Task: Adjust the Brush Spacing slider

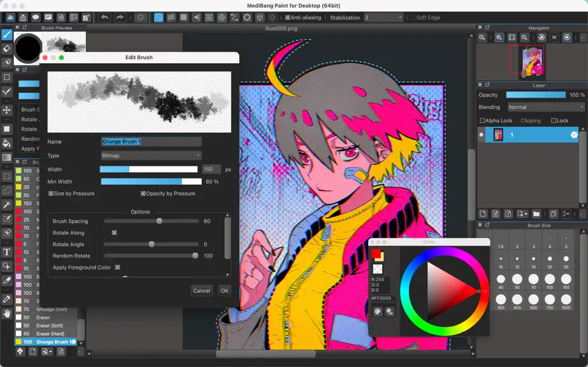Action: coord(152,221)
